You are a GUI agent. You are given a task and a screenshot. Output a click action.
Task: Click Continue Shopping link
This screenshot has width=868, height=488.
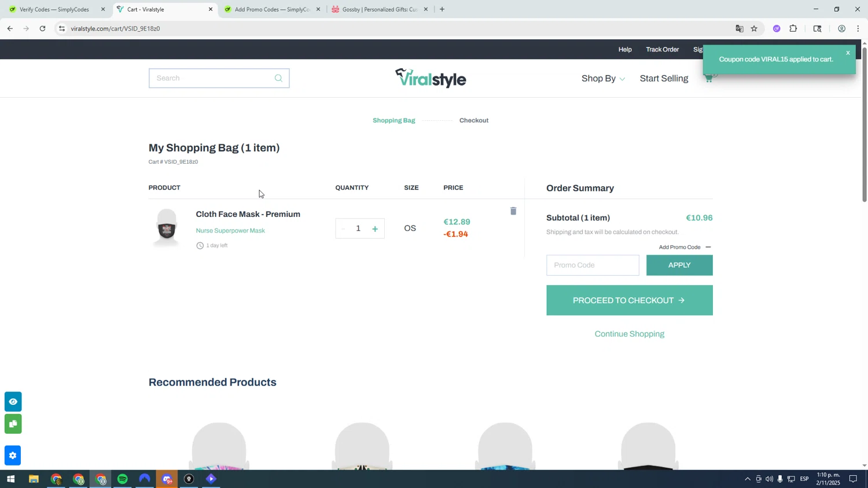[629, 334]
